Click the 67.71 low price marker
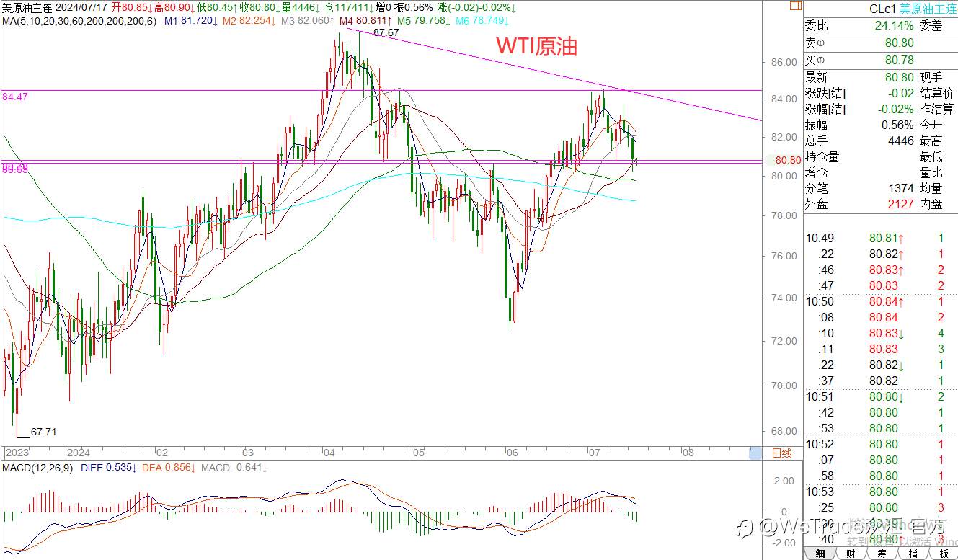Screen dimensions: 958x560 pyautogui.click(x=43, y=432)
